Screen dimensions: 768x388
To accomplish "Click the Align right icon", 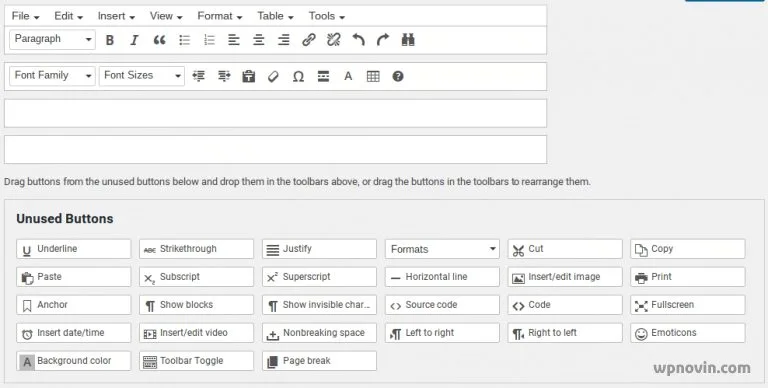I will click(284, 40).
